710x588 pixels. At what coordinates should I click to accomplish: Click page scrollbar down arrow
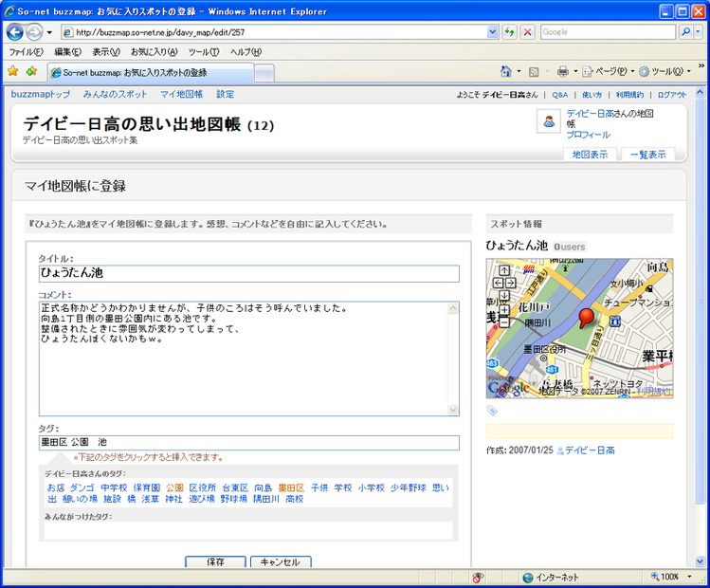(x=700, y=561)
